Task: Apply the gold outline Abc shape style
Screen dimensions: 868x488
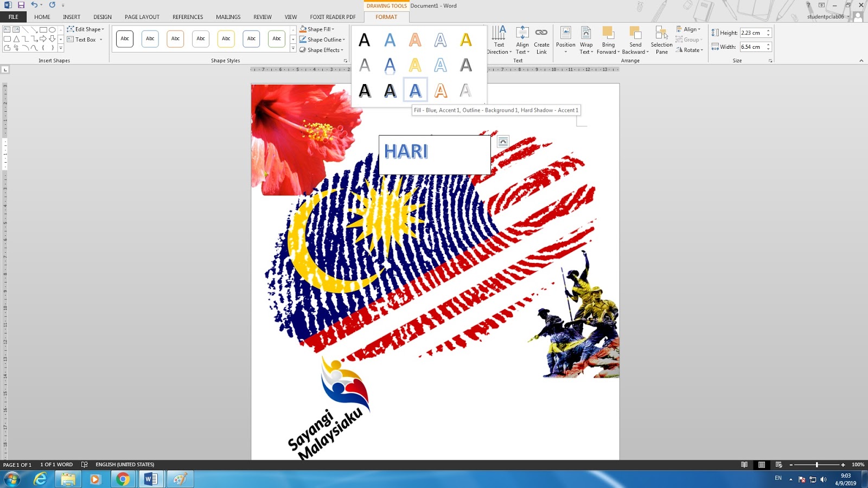Action: tap(226, 38)
